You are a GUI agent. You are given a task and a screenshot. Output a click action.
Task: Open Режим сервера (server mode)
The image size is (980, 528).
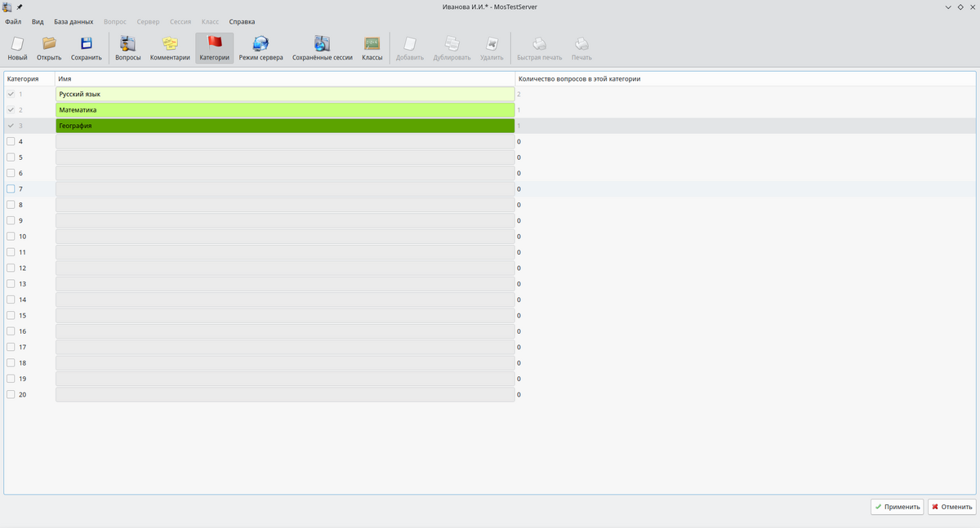[261, 45]
